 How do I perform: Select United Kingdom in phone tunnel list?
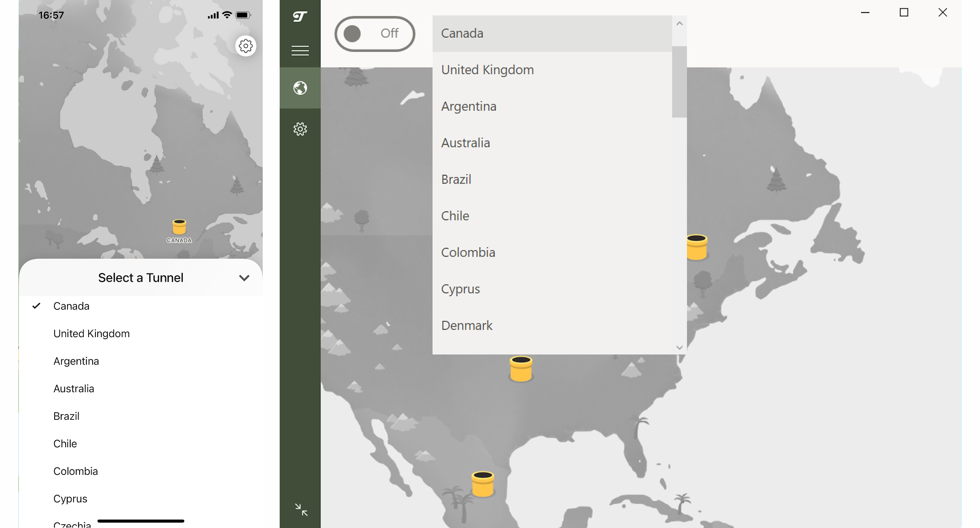coord(91,333)
